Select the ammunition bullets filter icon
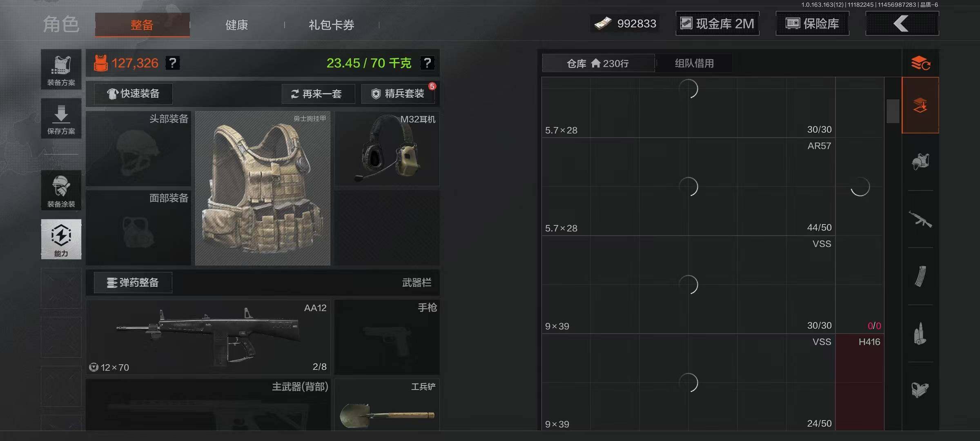This screenshot has height=441, width=980. coord(920,334)
